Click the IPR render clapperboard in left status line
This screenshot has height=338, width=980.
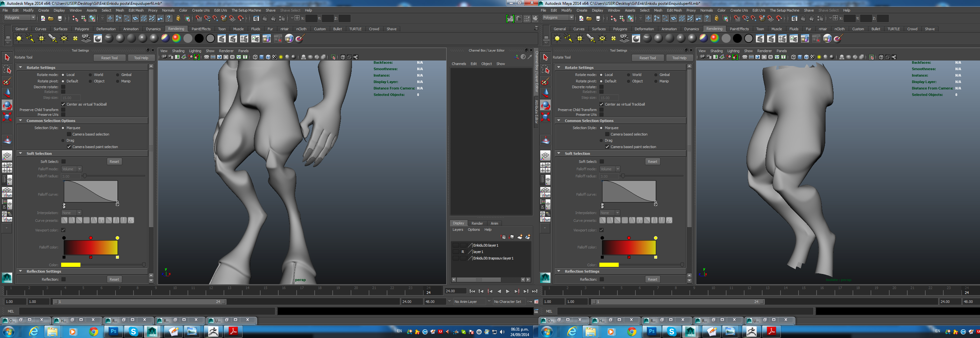(x=273, y=18)
